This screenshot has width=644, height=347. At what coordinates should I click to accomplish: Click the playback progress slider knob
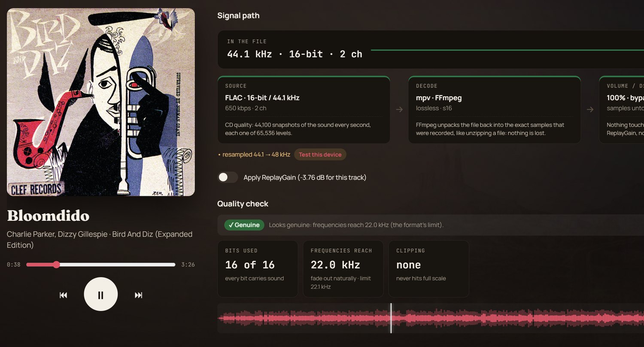pos(56,265)
